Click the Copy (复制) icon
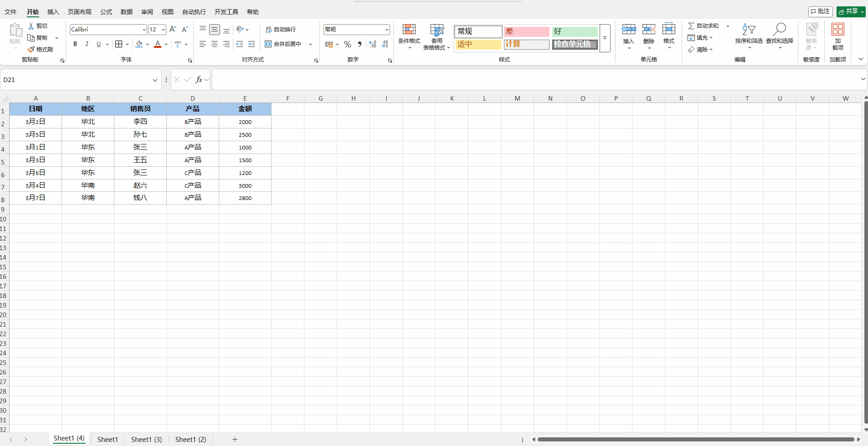Image resolution: width=868 pixels, height=446 pixels. click(31, 38)
